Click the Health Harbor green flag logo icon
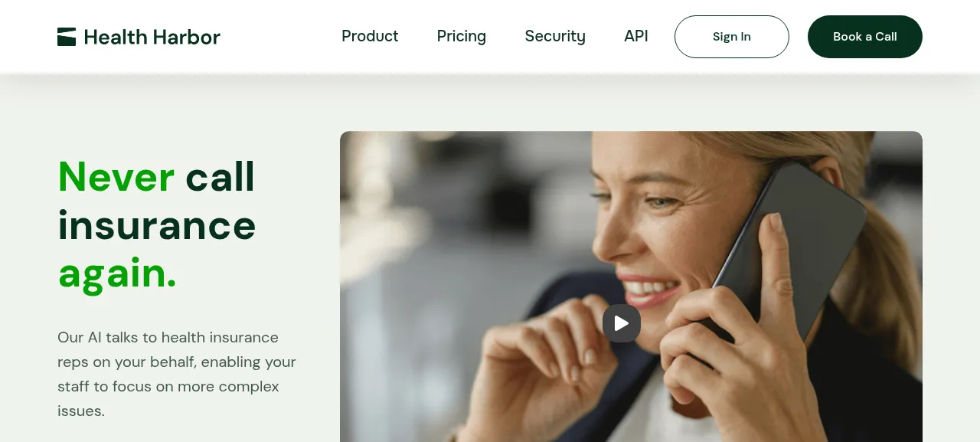This screenshot has width=980, height=442. click(67, 37)
